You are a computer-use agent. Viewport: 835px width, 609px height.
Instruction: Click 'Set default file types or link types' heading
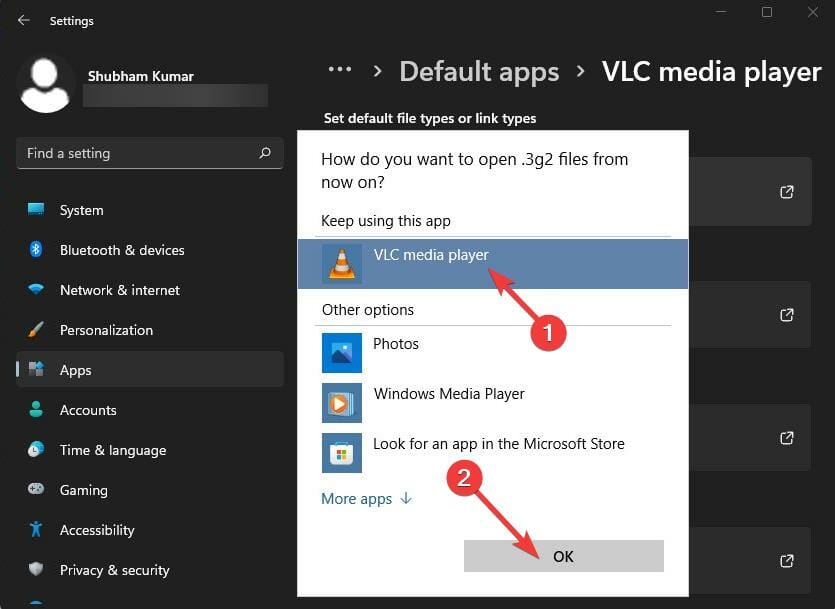click(x=430, y=118)
